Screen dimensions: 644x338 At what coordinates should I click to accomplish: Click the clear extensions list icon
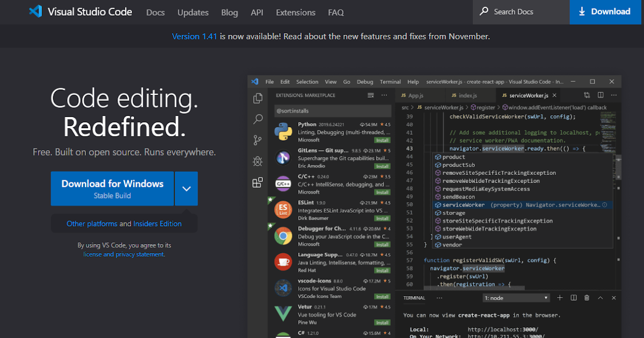pos(370,95)
